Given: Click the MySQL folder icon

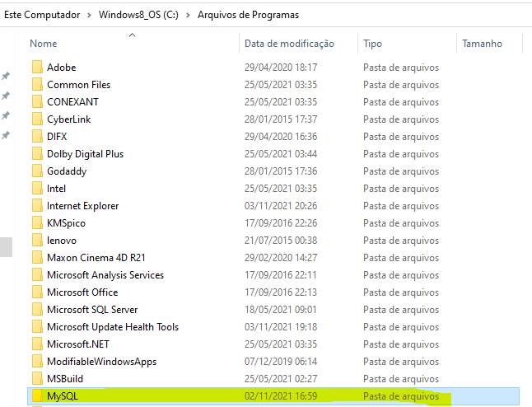Looking at the screenshot, I should point(37,396).
